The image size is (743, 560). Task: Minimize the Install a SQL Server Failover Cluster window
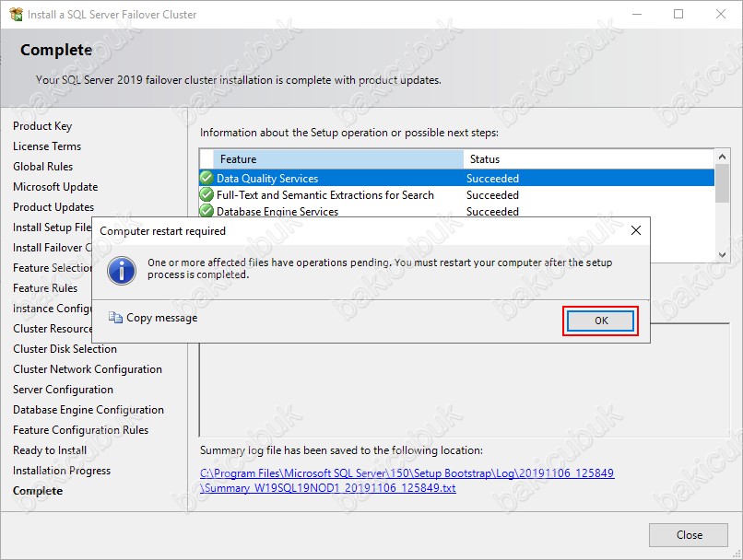click(x=637, y=14)
